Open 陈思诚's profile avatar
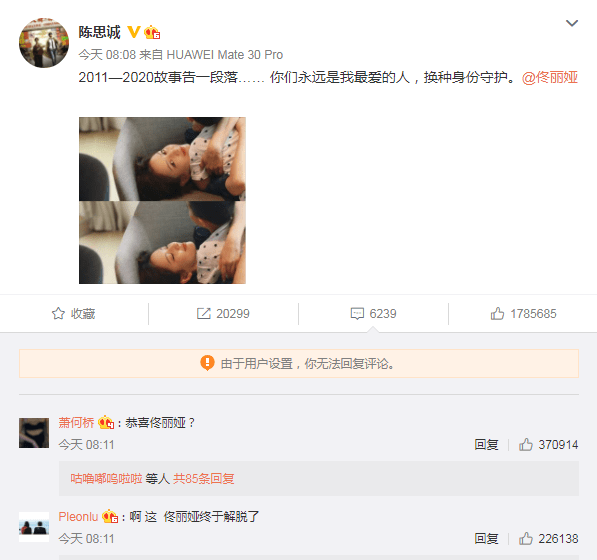597x560 pixels. click(x=44, y=43)
